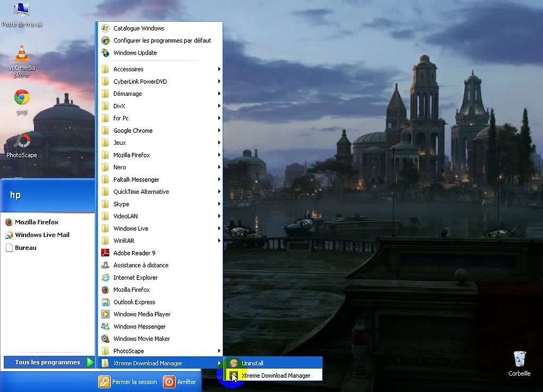Open Windows Live Mail pinned item

(42, 235)
